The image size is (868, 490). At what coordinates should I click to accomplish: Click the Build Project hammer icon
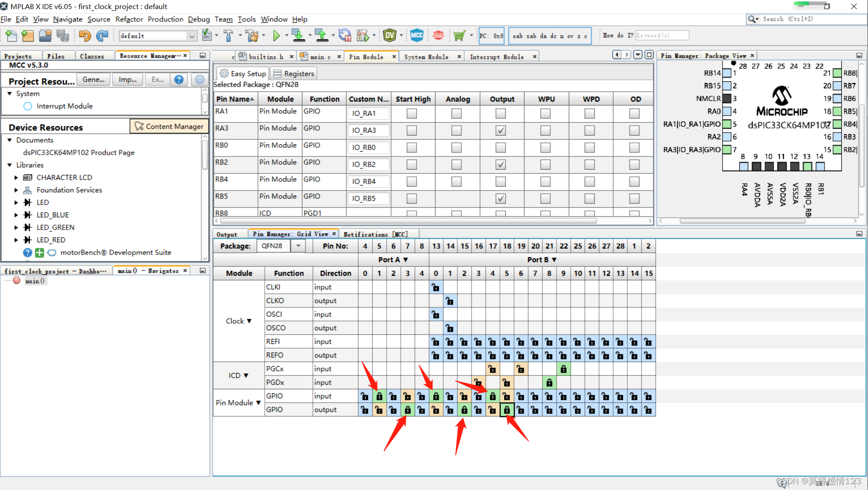tap(228, 35)
